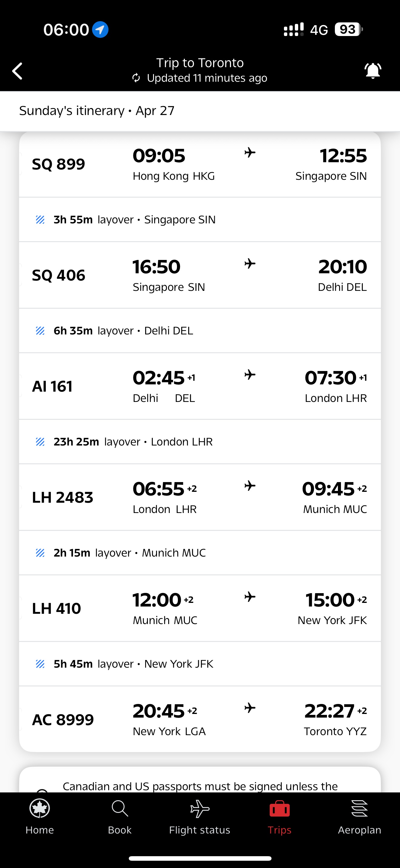The image size is (400, 868).
Task: Tap the 3h 55m Singapore layover stripe icon
Action: (x=40, y=220)
